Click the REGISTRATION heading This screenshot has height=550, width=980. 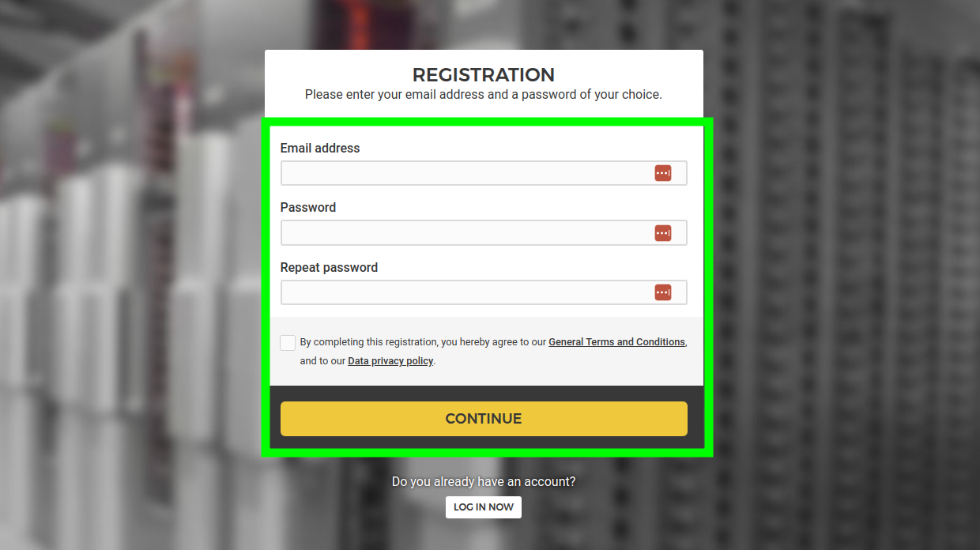pyautogui.click(x=484, y=75)
